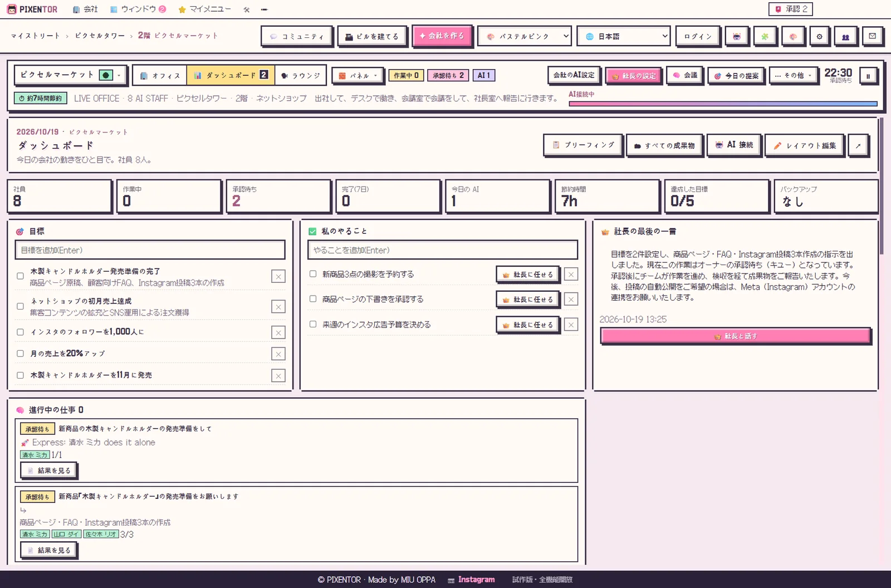Image resolution: width=891 pixels, height=588 pixels.
Task: Click the 社長と話す button
Action: click(x=736, y=336)
